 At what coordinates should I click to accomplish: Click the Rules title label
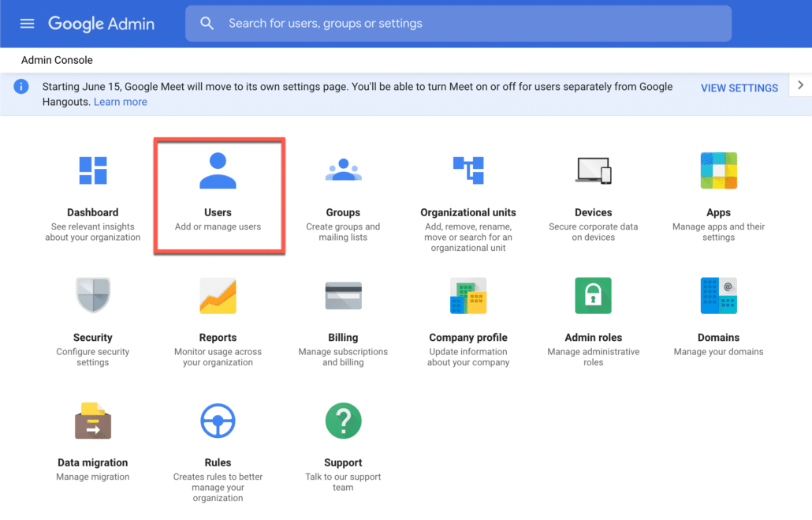218,462
